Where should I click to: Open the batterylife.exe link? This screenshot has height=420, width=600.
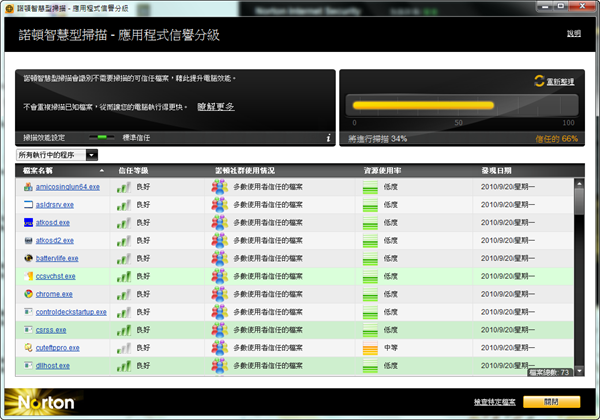[x=57, y=258]
